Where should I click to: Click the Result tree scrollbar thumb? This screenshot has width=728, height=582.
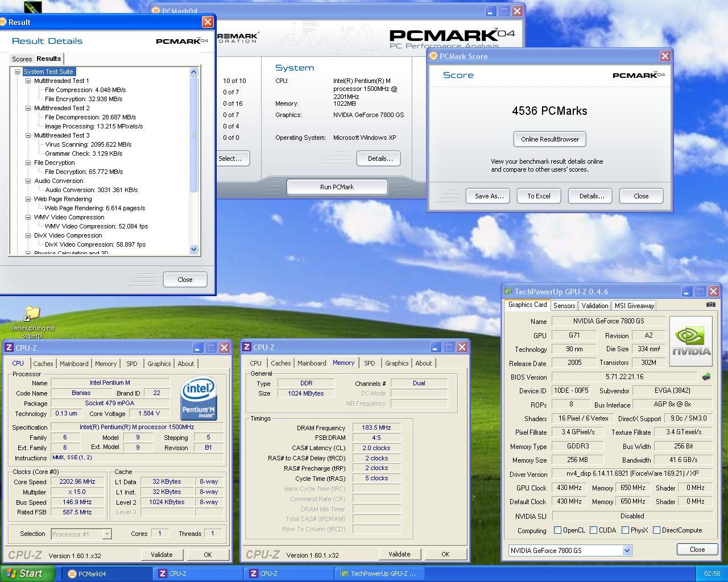pyautogui.click(x=193, y=134)
